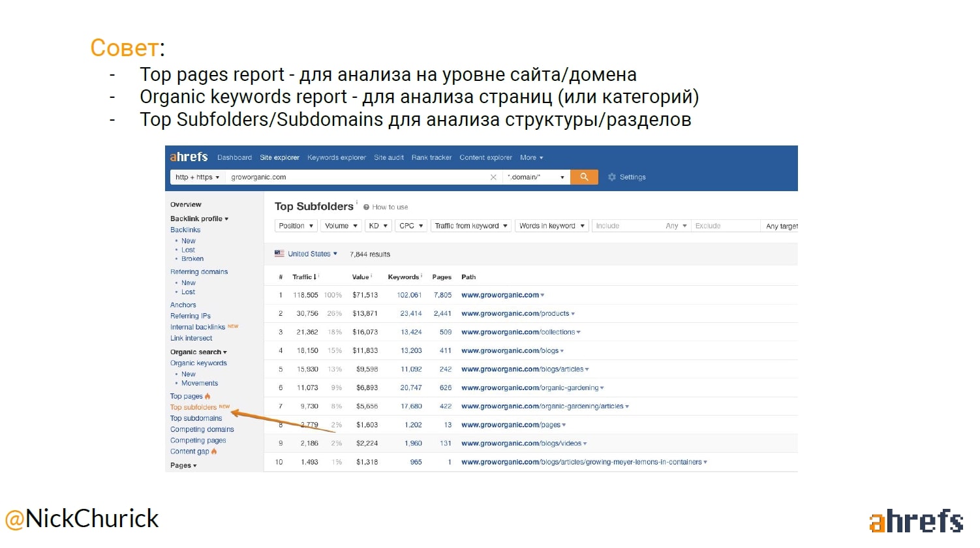Viewport: 980px width, 548px height.
Task: Click the How to use help icon
Action: tap(367, 207)
